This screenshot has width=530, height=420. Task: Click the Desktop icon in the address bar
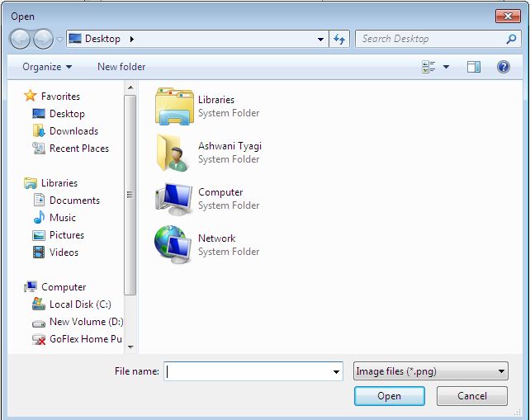pyautogui.click(x=74, y=39)
